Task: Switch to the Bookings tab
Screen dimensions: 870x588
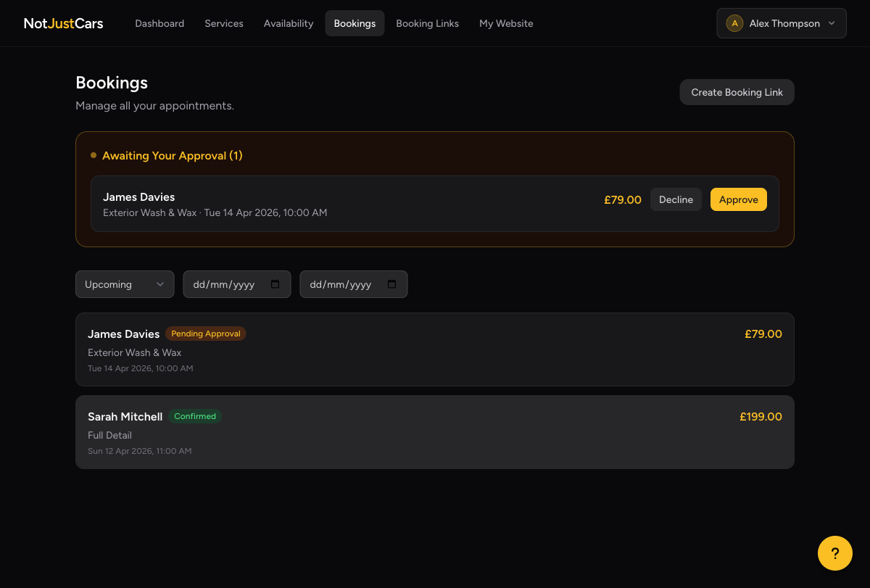Action: [355, 22]
